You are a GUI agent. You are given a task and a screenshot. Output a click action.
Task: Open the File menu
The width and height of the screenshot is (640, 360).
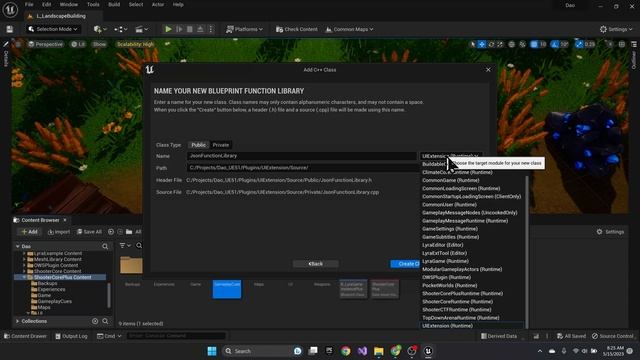pyautogui.click(x=29, y=4)
